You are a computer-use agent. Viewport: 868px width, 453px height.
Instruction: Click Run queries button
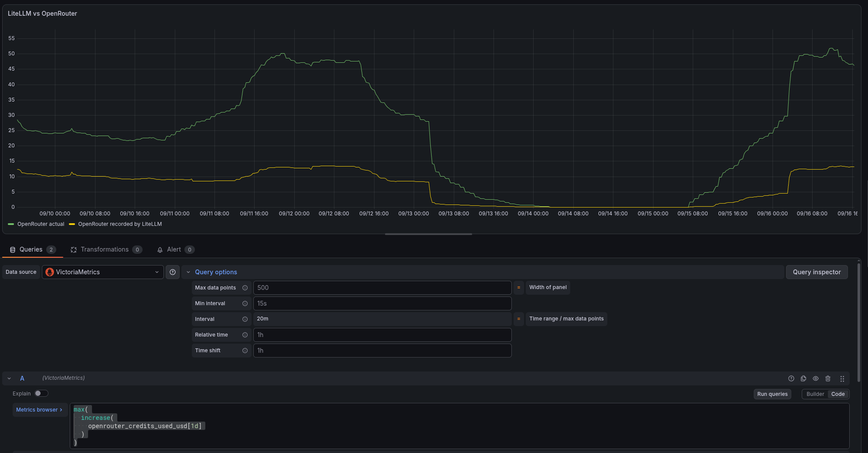point(772,394)
